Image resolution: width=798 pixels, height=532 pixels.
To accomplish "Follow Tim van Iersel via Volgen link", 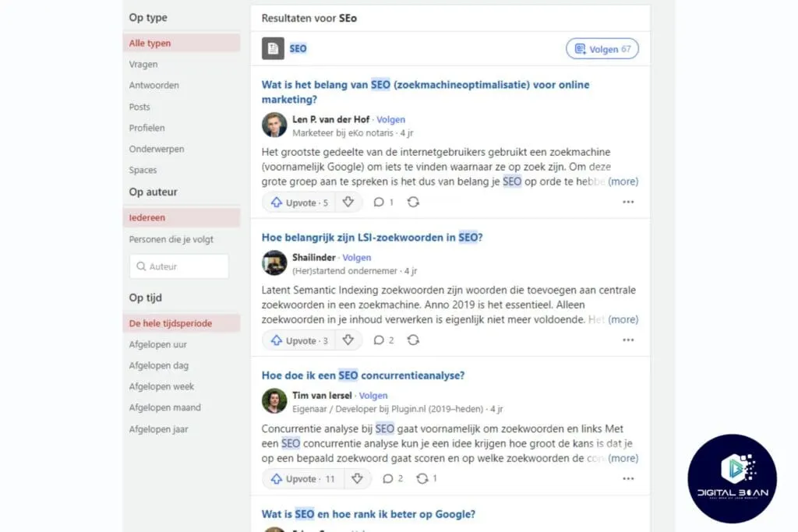I will tap(373, 395).
